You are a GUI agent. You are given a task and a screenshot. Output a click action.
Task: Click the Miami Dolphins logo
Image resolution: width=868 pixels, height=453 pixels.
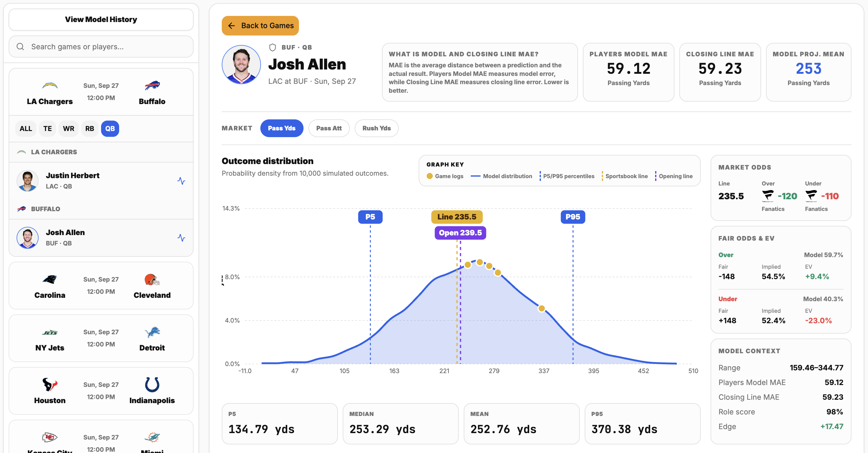tap(152, 437)
